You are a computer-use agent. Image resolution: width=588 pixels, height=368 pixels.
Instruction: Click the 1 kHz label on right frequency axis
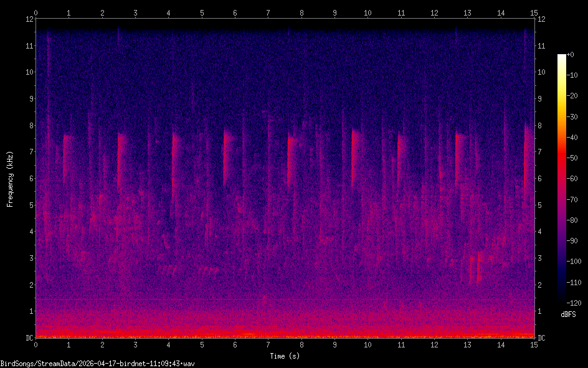click(x=541, y=311)
